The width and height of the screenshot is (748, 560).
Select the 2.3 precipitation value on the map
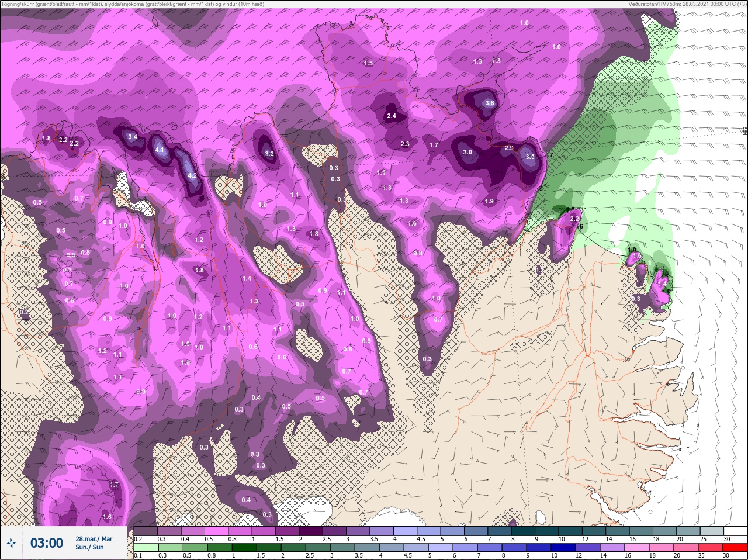pos(405,144)
